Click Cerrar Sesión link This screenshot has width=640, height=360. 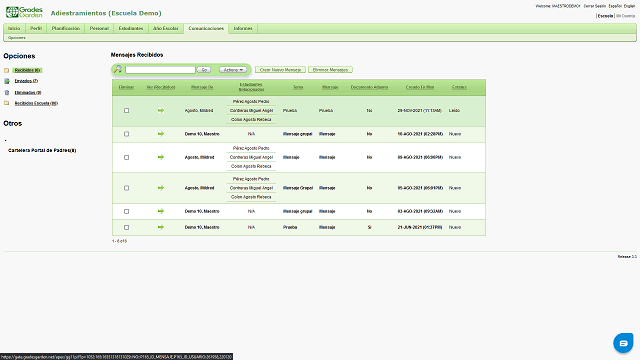point(595,6)
